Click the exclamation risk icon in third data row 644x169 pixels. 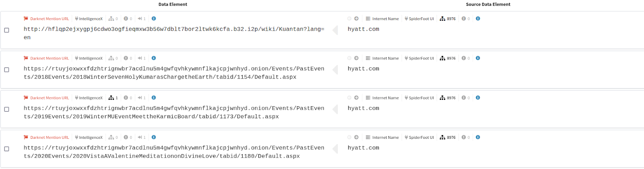126,98
